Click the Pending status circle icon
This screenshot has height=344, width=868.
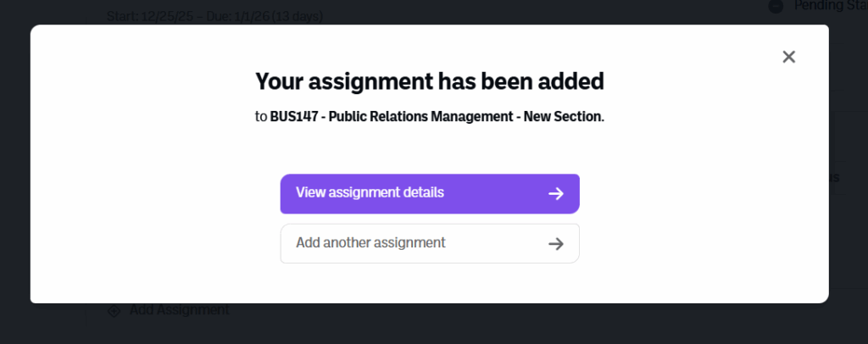[x=776, y=7]
